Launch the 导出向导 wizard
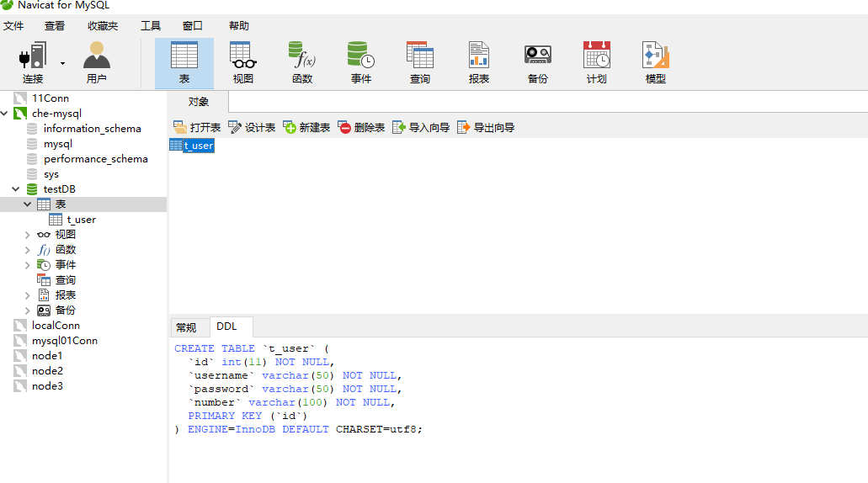Viewport: 868px width, 483px height. click(x=486, y=128)
